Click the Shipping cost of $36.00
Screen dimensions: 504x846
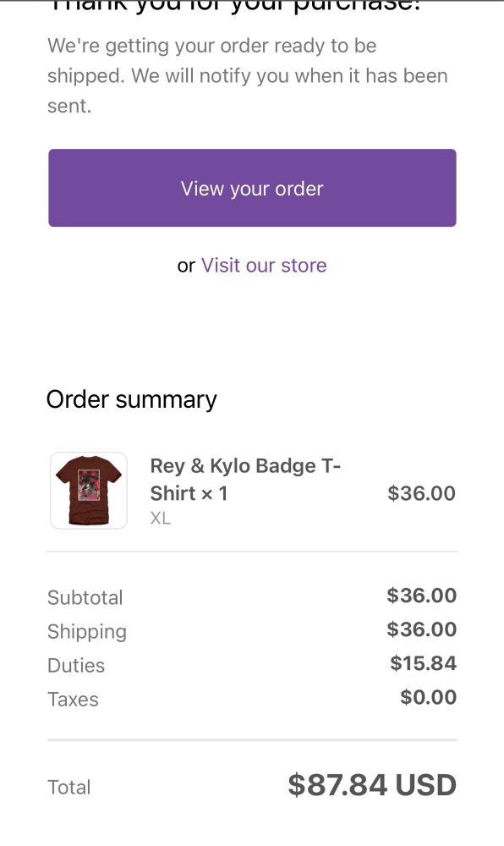coord(421,629)
